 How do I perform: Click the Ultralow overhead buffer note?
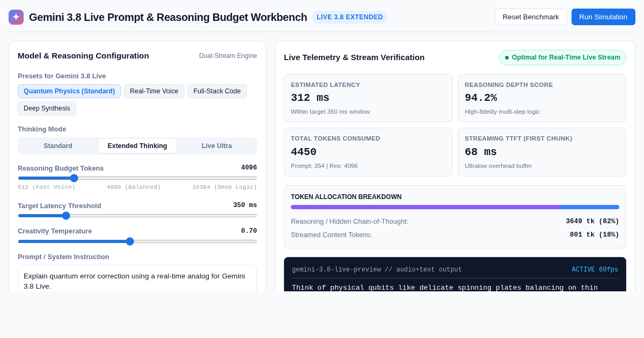click(x=498, y=166)
